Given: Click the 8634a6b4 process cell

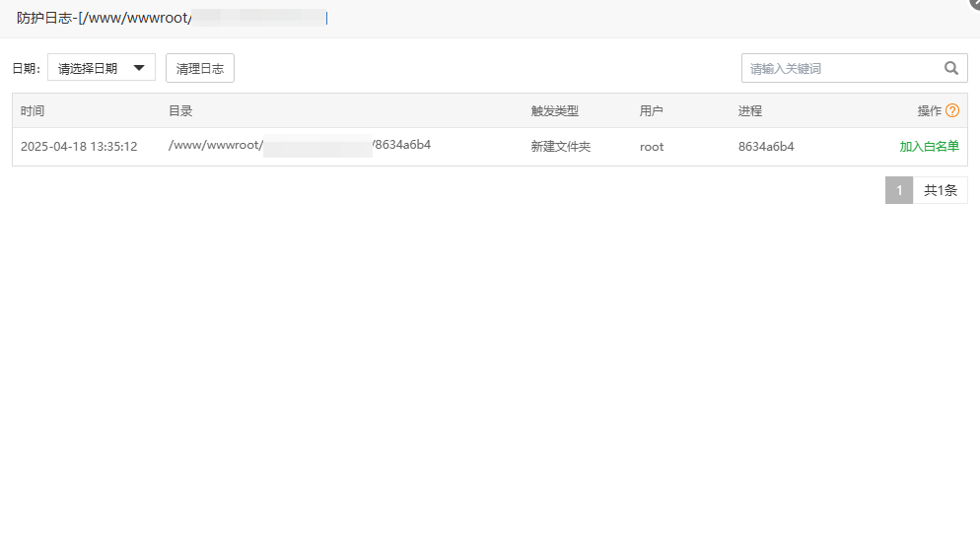Looking at the screenshot, I should tap(766, 147).
